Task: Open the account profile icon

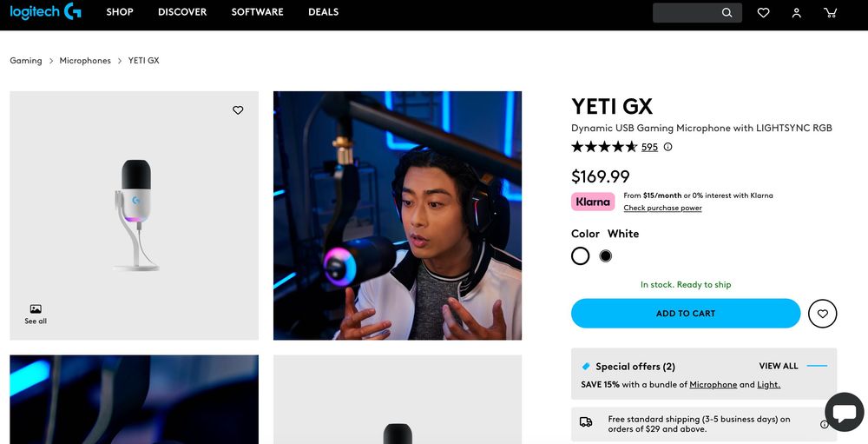Action: point(797,12)
